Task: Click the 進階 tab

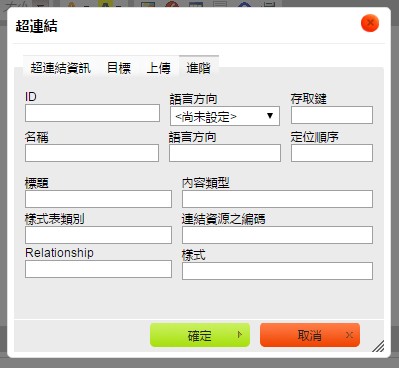Action: pos(199,68)
